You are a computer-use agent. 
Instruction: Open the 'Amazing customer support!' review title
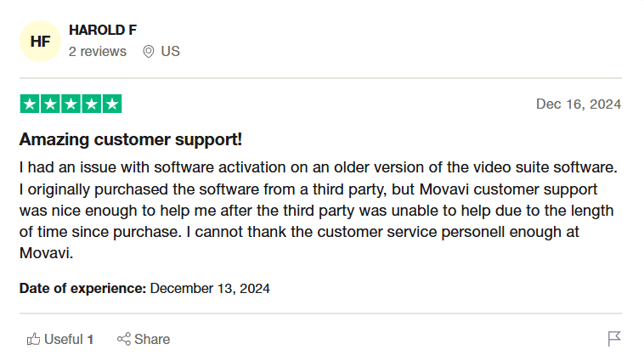pos(131,139)
